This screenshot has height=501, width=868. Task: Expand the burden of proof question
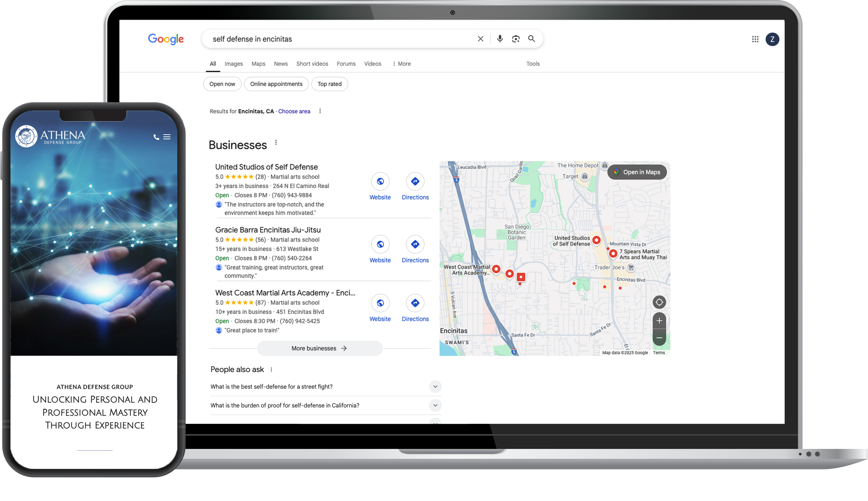pos(435,405)
